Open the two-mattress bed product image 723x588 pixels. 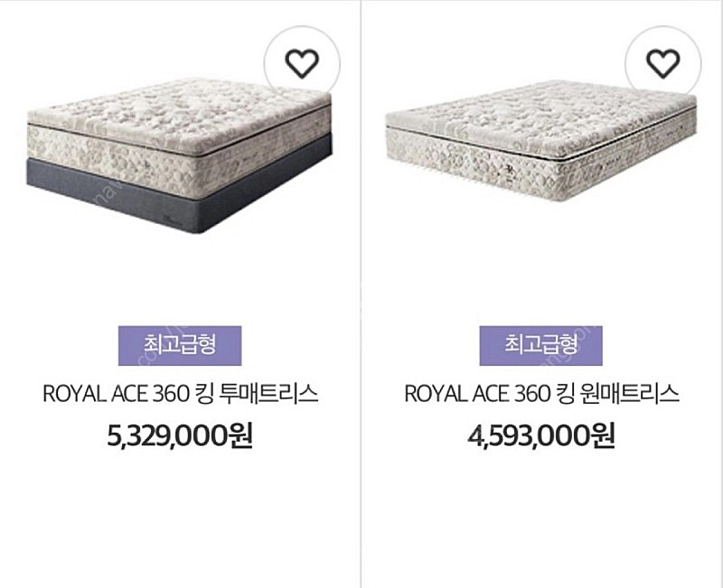179,154
